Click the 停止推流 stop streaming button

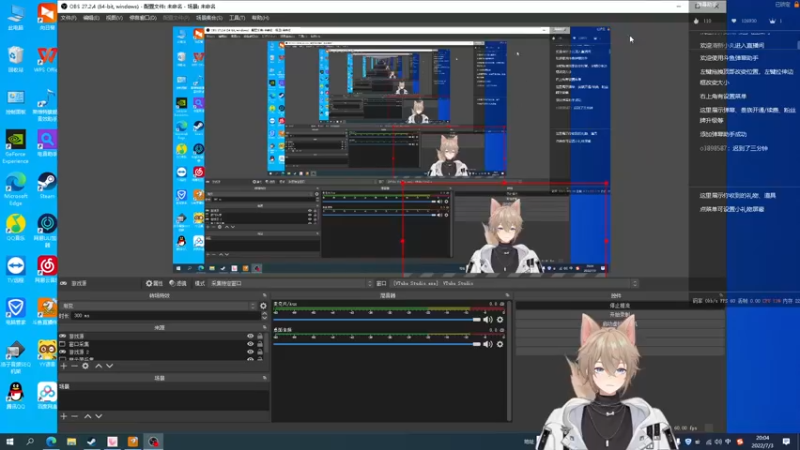click(x=620, y=305)
